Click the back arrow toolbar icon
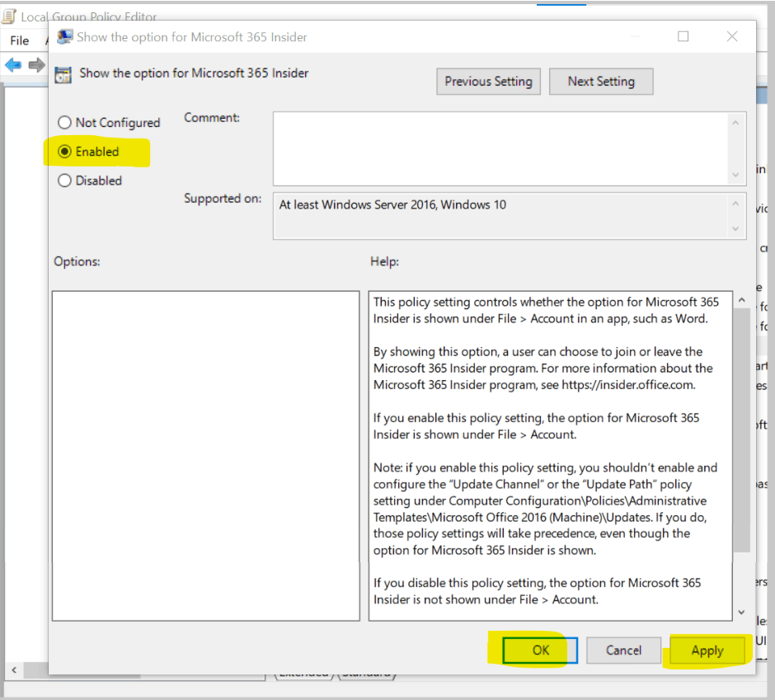The width and height of the screenshot is (775, 700). [13, 64]
